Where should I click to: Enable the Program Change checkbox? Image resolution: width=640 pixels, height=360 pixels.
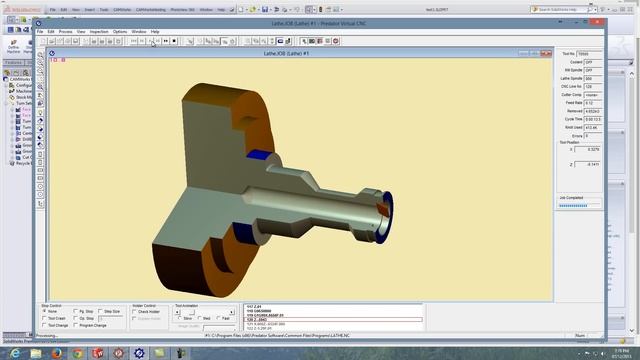click(76, 325)
